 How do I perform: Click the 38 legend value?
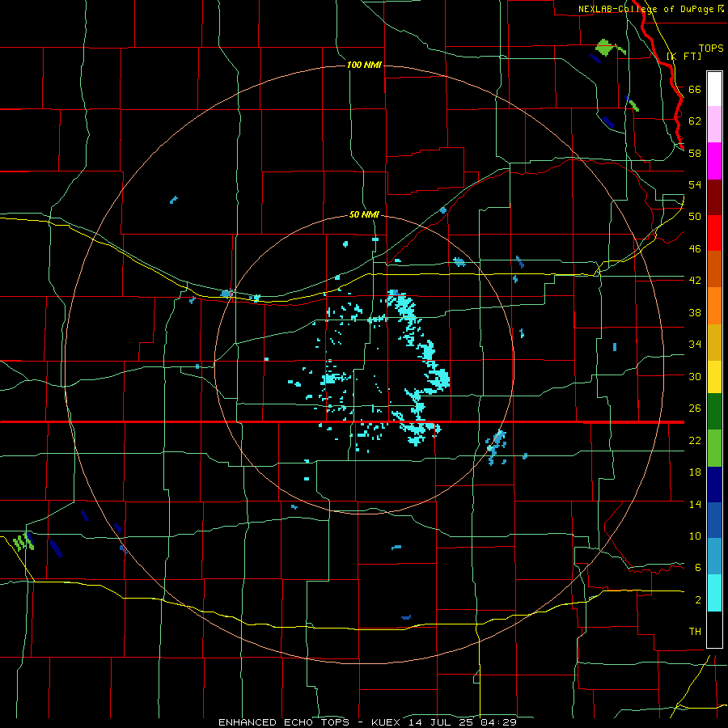695,312
